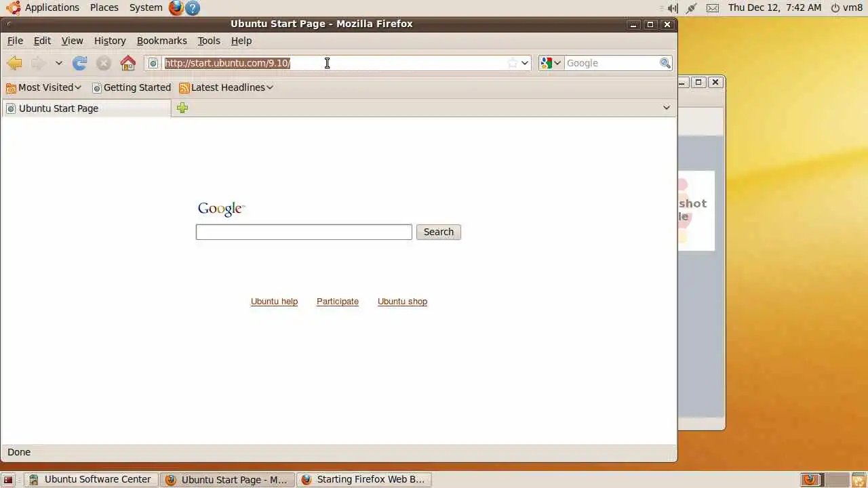Click the Google search field on the page
Image resolution: width=868 pixels, height=488 pixels.
(304, 232)
